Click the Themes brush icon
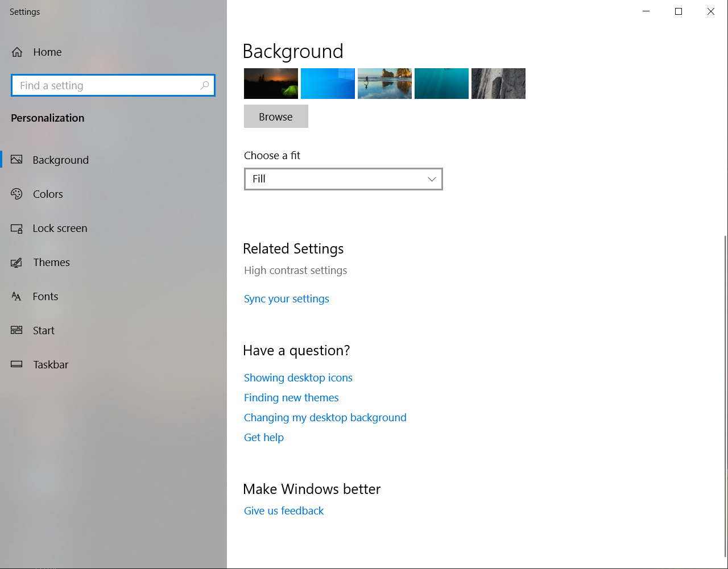The width and height of the screenshot is (728, 569). pyautogui.click(x=16, y=263)
